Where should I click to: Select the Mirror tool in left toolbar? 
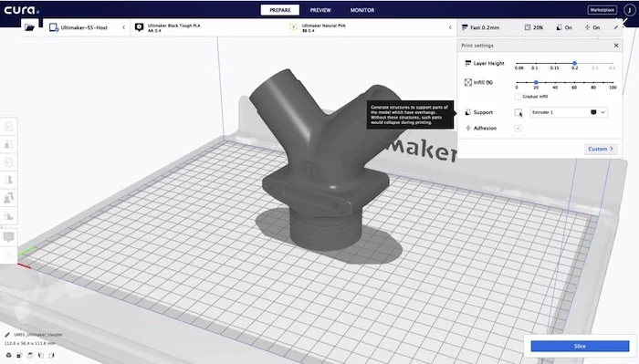(8, 180)
